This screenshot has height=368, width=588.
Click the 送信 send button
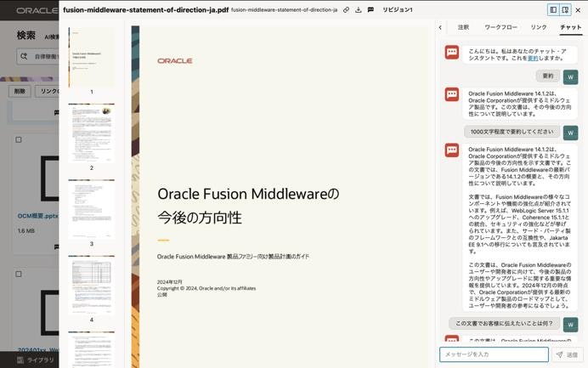pos(567,354)
